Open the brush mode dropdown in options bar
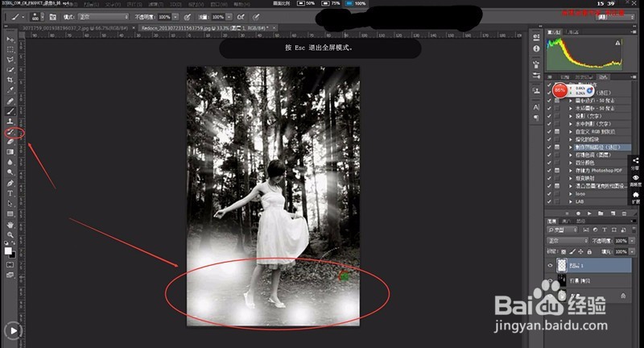 click(x=104, y=17)
